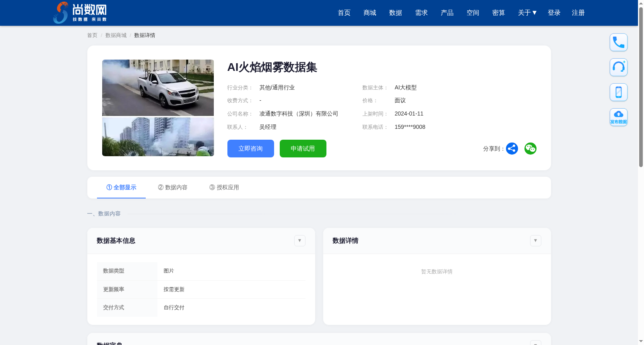This screenshot has height=345, width=644.
Task: Open the car smoke dataset thumbnail
Action: (158, 88)
